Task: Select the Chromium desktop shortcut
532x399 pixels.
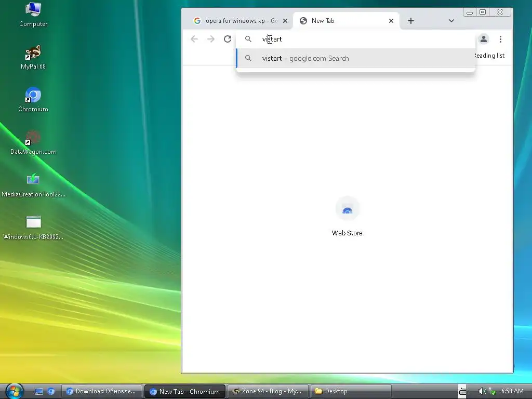Action: pos(33,99)
